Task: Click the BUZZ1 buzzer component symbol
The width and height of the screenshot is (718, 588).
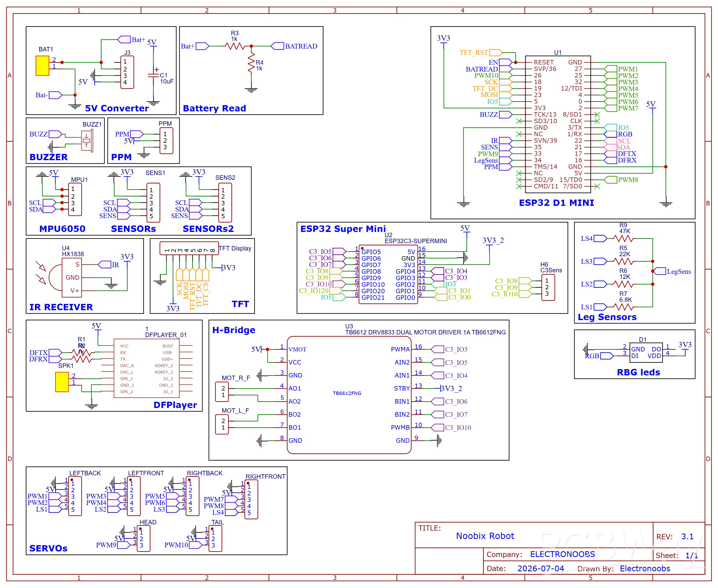Action: click(x=87, y=141)
